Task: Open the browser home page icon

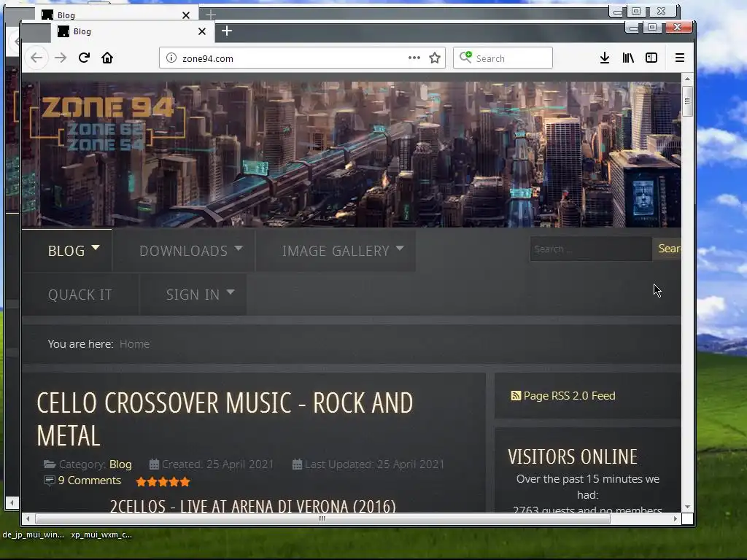Action: click(107, 58)
